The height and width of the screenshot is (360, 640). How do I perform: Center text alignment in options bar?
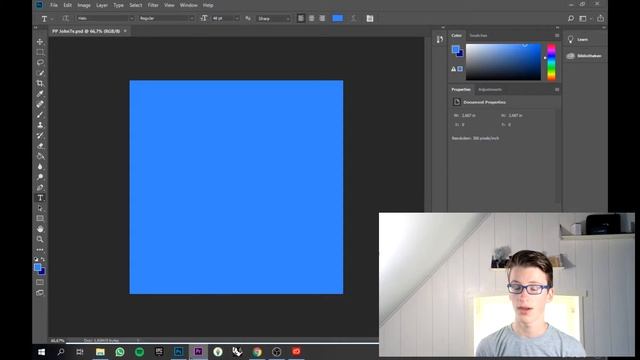[x=311, y=18]
